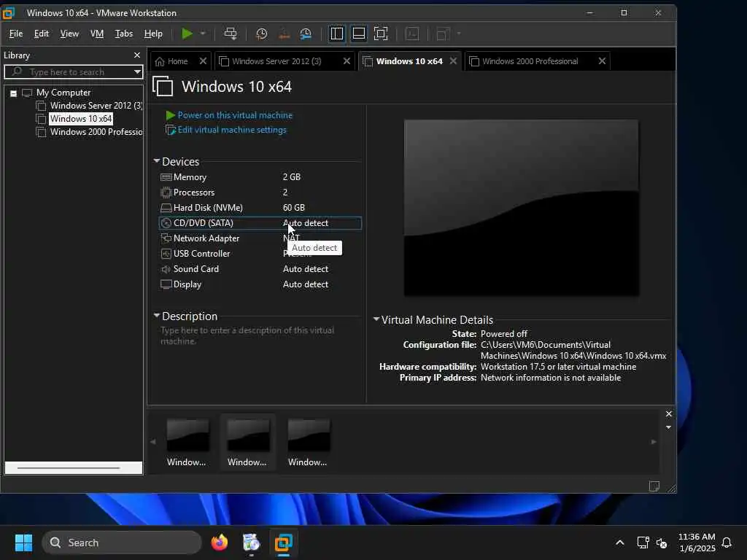The image size is (747, 560).
Task: Click the Display device icon
Action: [x=166, y=284]
